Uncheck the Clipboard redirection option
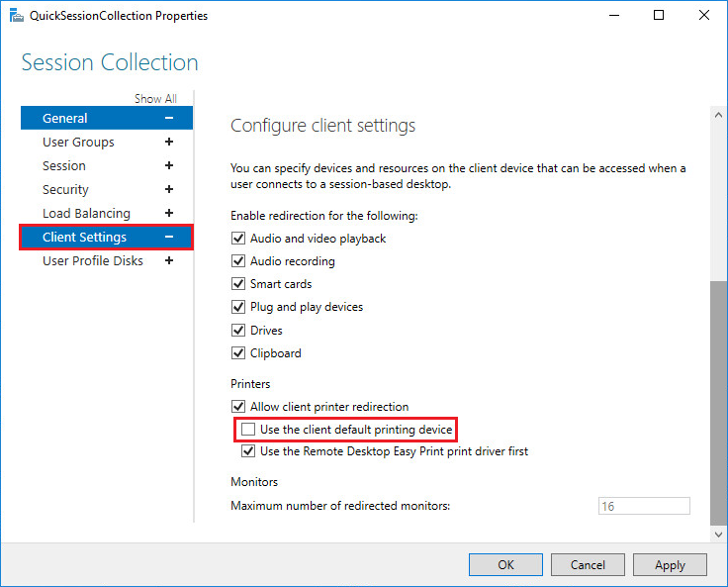 (237, 353)
